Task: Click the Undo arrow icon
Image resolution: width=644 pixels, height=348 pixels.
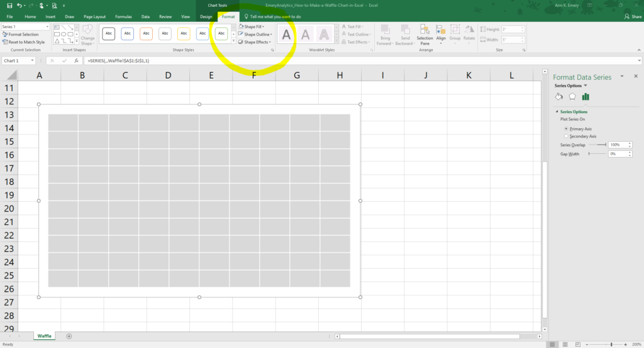Action: click(x=19, y=6)
